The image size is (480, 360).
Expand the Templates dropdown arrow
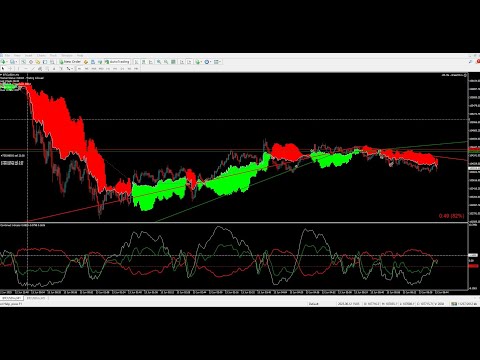point(220,62)
